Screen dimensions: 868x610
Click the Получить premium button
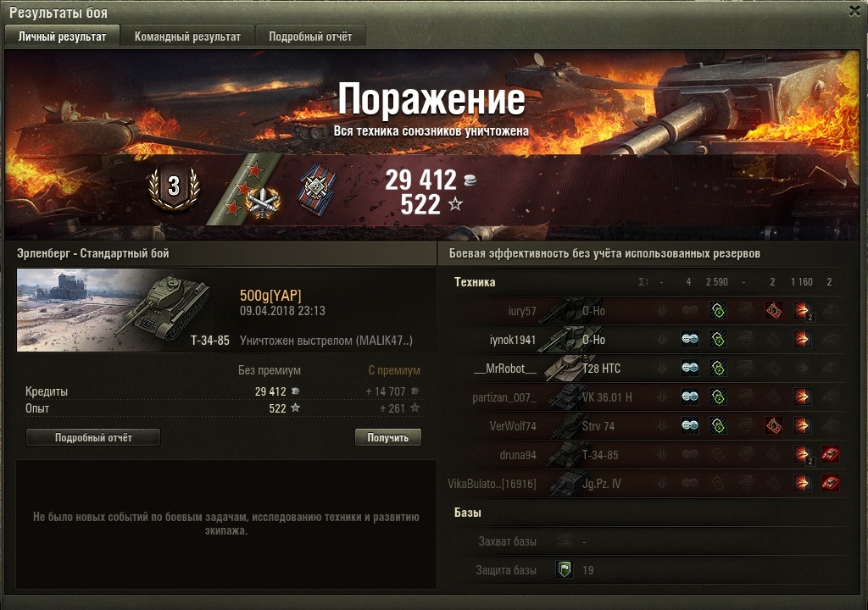(387, 437)
